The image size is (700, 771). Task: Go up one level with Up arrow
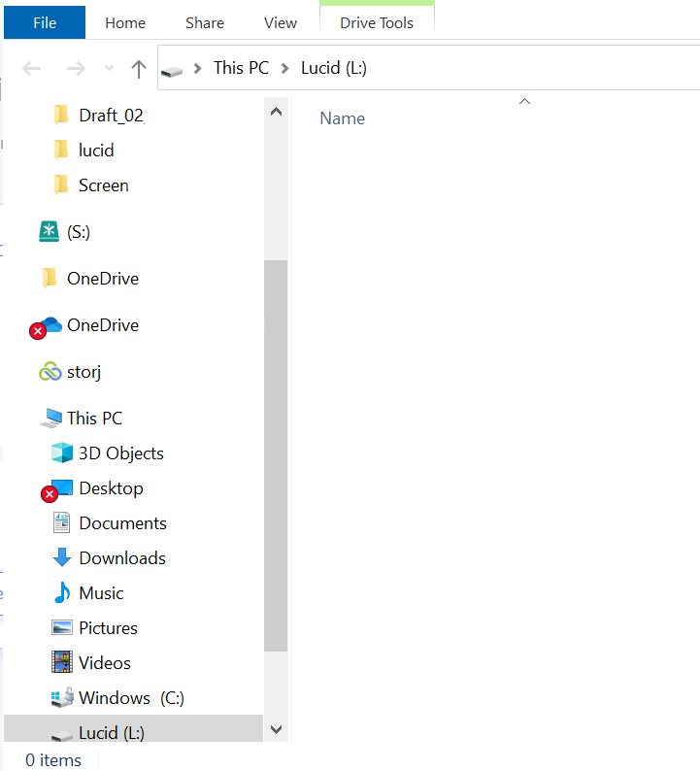tap(139, 69)
